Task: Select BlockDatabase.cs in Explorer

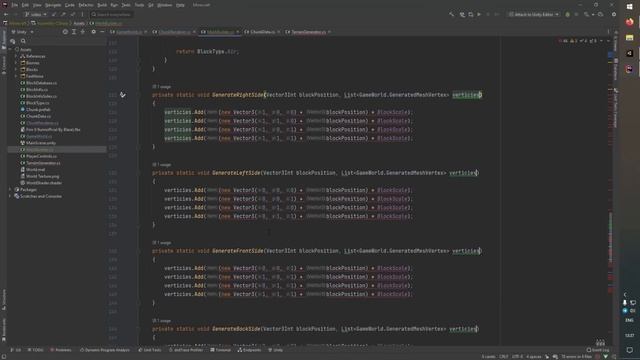Action: pyautogui.click(x=41, y=83)
